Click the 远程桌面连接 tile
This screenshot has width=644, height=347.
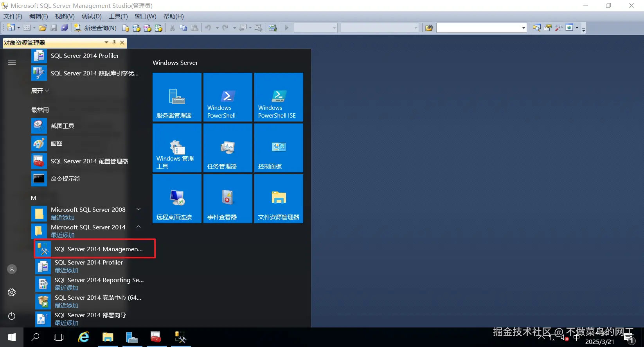coord(177,199)
